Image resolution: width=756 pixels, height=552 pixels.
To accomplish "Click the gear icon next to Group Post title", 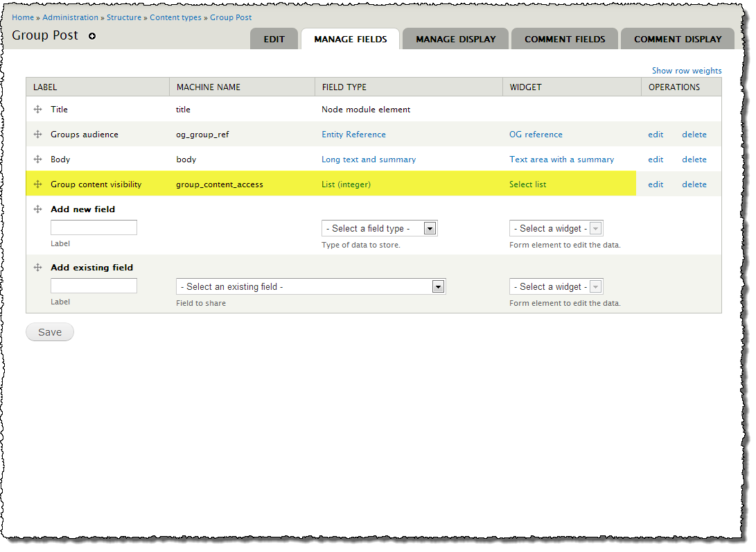I will (94, 36).
